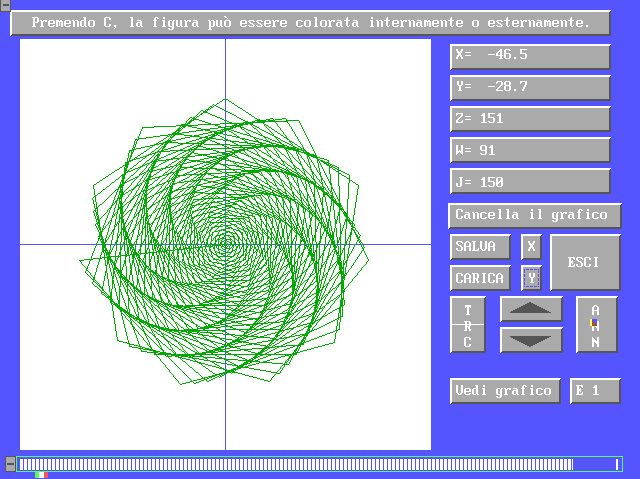Click the E 1 button

(x=595, y=391)
